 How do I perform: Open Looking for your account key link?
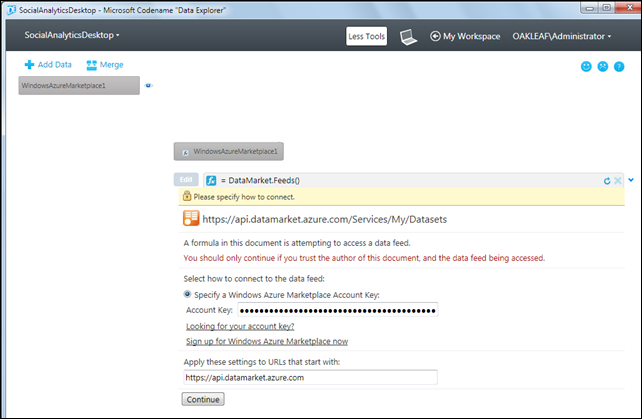pyautogui.click(x=240, y=326)
